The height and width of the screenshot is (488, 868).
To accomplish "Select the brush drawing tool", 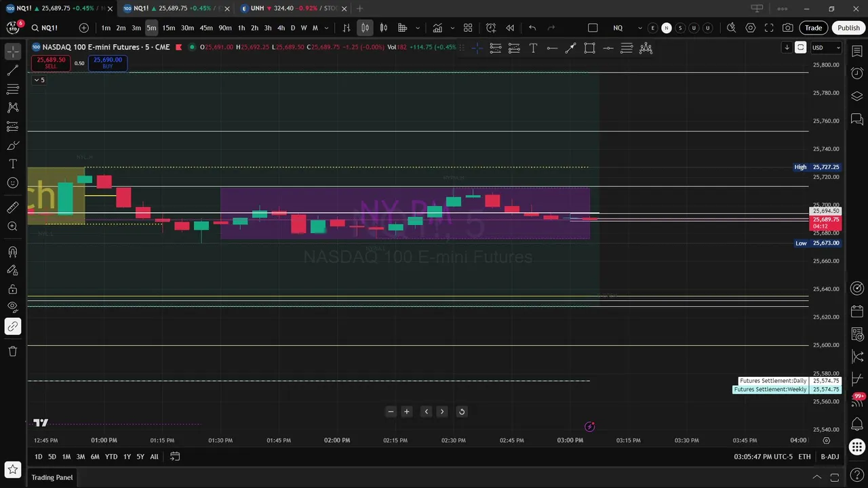I will point(12,145).
